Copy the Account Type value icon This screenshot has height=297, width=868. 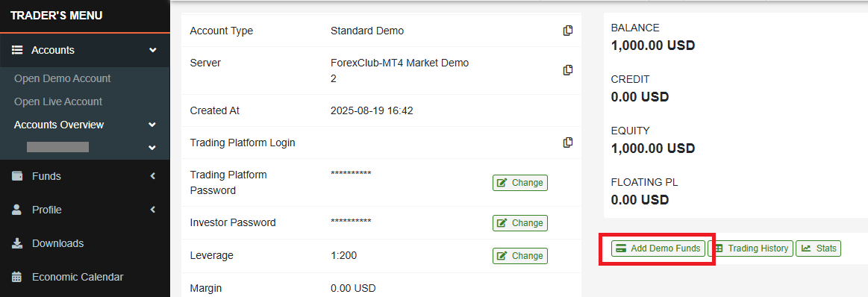click(567, 31)
